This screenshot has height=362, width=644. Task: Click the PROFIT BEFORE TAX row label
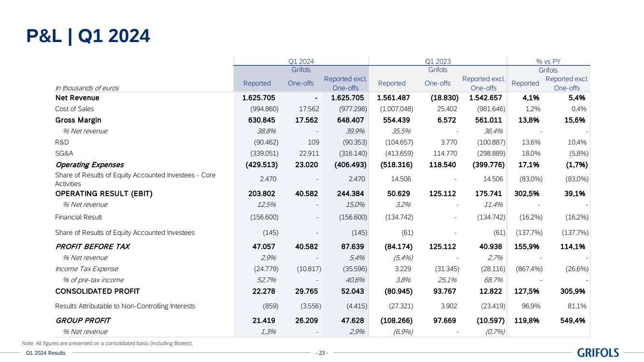click(92, 246)
